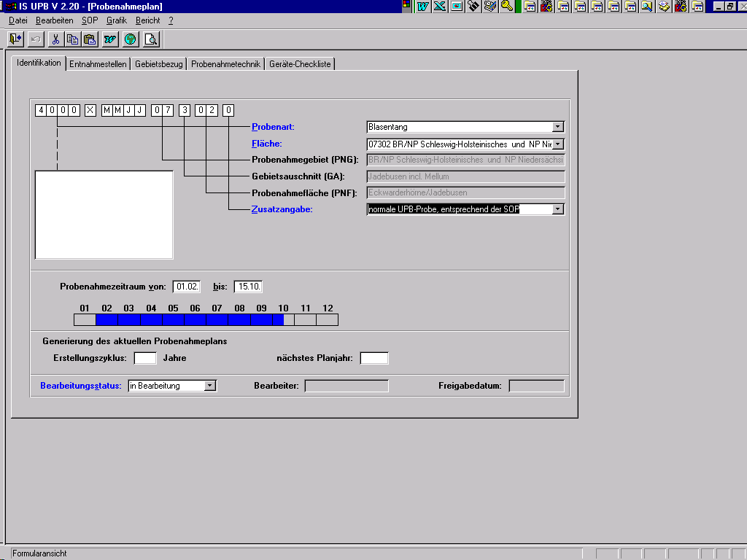747x560 pixels.
Task: Click the key icon in shortcut bar
Action: pyautogui.click(x=507, y=7)
